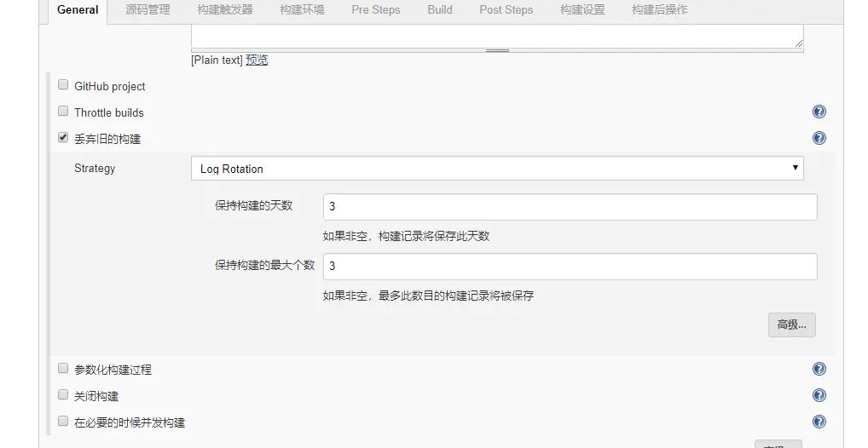The height and width of the screenshot is (448, 868).
Task: Switch to the Build tab
Action: click(439, 10)
